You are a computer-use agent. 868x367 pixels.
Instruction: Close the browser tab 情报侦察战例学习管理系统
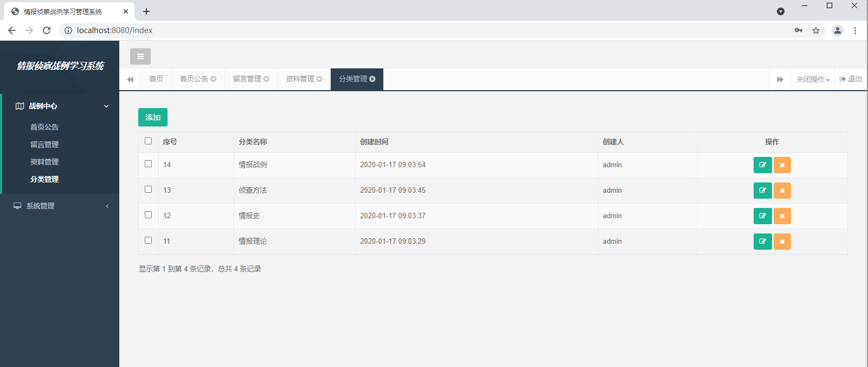(126, 11)
